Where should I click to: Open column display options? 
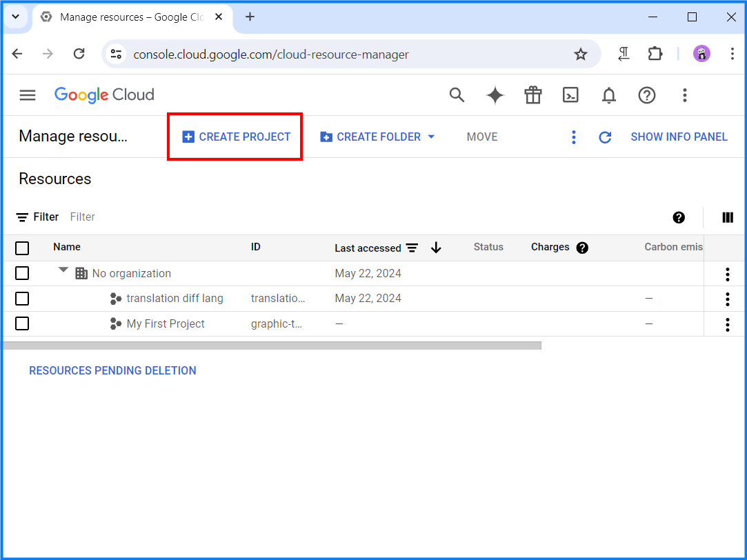727,217
